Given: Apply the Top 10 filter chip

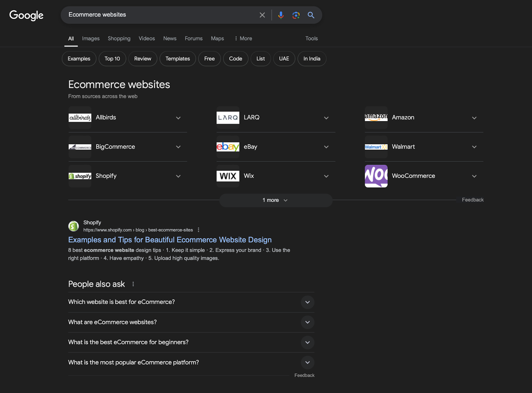Looking at the screenshot, I should click(112, 59).
